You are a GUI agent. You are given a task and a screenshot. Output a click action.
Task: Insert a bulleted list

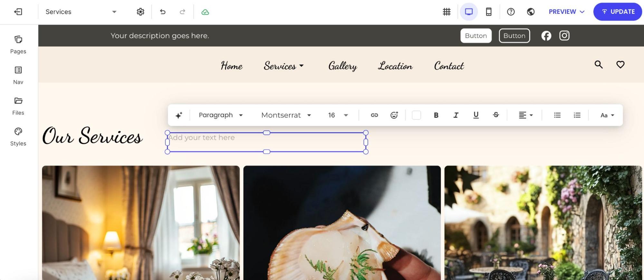557,115
